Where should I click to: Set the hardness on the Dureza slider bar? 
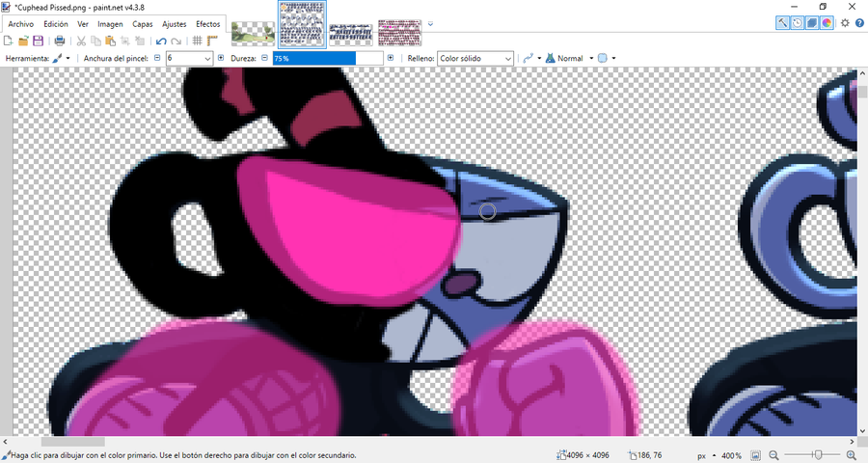pos(328,58)
